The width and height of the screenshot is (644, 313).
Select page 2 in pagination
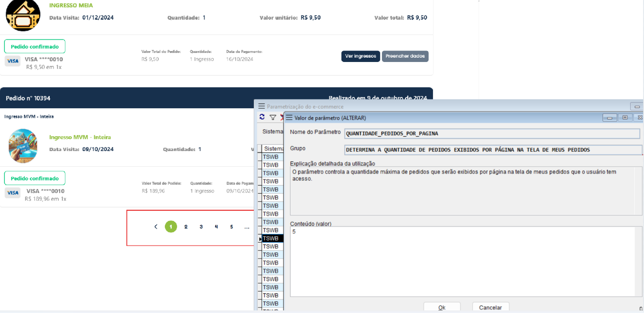[186, 227]
